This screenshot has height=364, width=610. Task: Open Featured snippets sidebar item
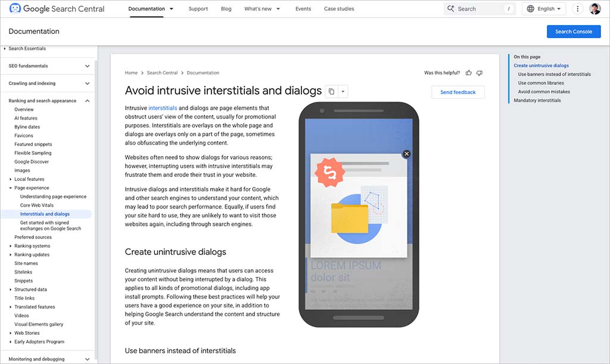coord(33,144)
